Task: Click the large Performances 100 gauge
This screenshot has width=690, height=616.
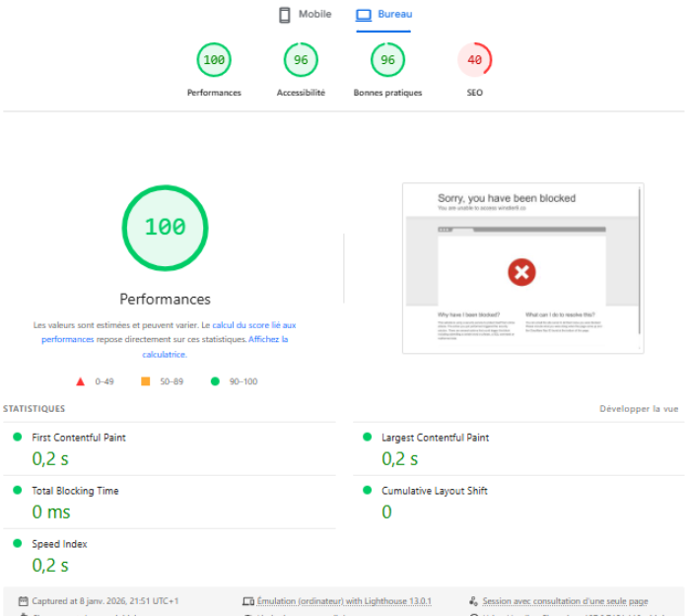Action: [x=165, y=228]
